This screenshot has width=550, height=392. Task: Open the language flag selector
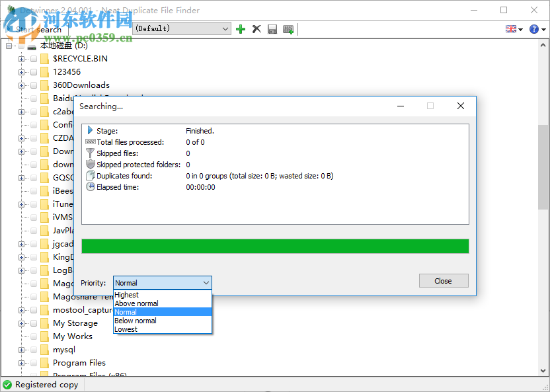(514, 29)
